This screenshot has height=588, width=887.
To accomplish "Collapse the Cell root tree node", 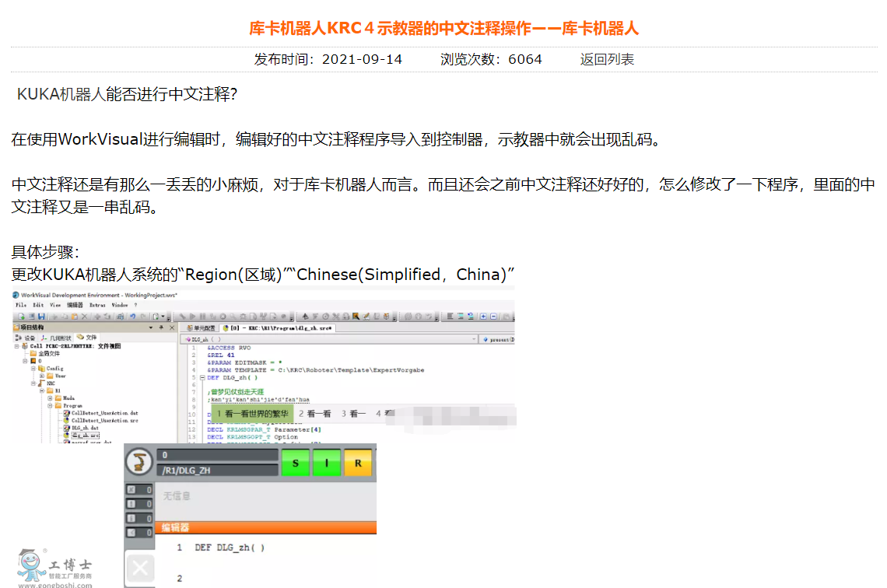I will [x=17, y=346].
